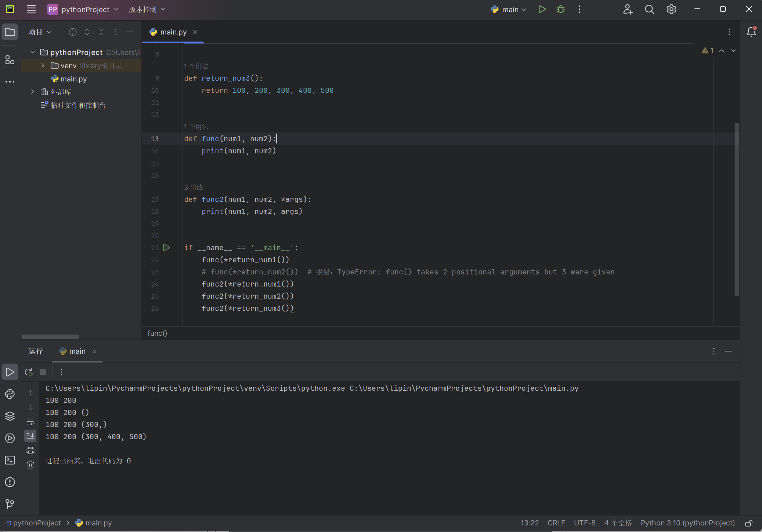Collapse all items in project tree

tap(101, 32)
